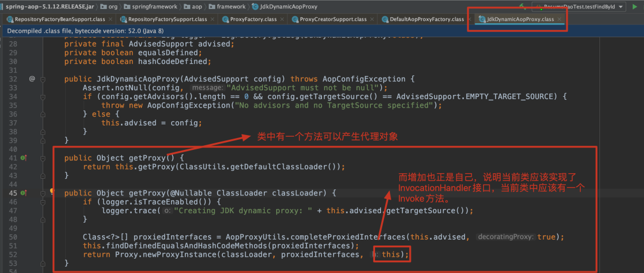
Task: Click the class icon on ProxyCreatorSupport.class tab
Action: pyautogui.click(x=295, y=19)
